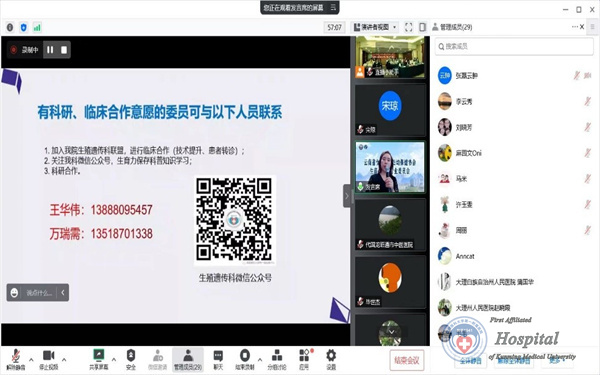The height and width of the screenshot is (375, 600).
Task: Click the 共享屏幕 share screen icon
Action: [99, 359]
